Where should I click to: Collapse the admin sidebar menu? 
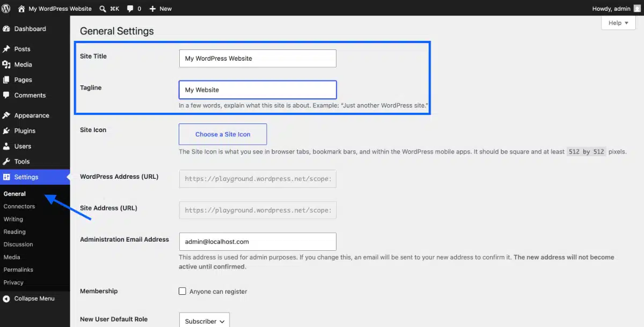35,299
